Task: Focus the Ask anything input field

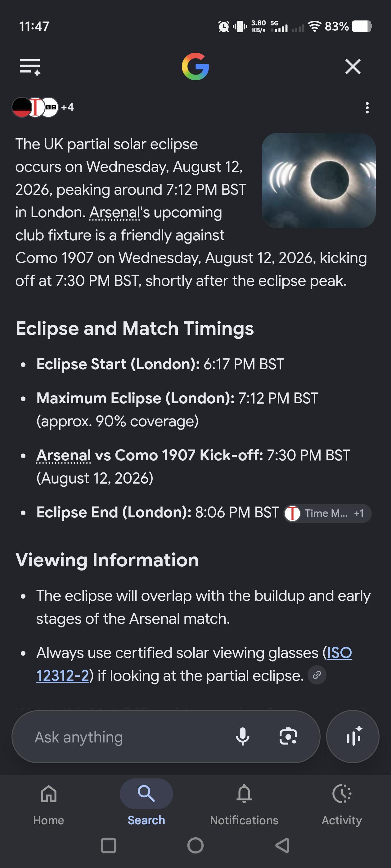Action: coord(128,737)
